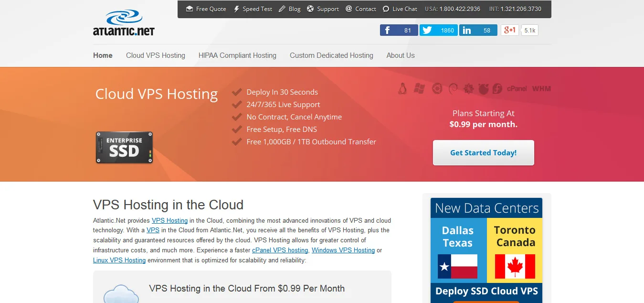Open the Linux VPS Hosting link
Viewport: 644px width, 303px height.
tap(119, 260)
